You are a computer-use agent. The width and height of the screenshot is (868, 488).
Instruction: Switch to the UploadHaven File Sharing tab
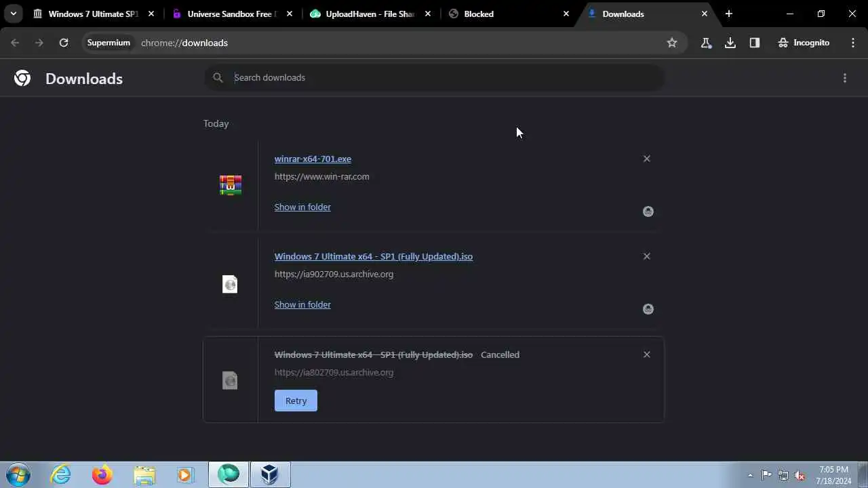tap(371, 14)
